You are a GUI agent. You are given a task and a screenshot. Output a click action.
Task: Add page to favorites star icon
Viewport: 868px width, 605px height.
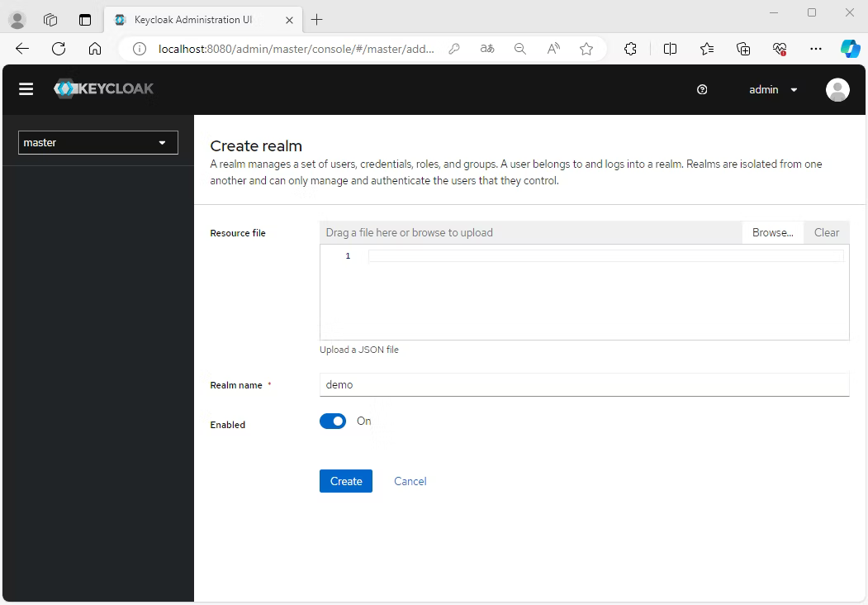(x=586, y=49)
